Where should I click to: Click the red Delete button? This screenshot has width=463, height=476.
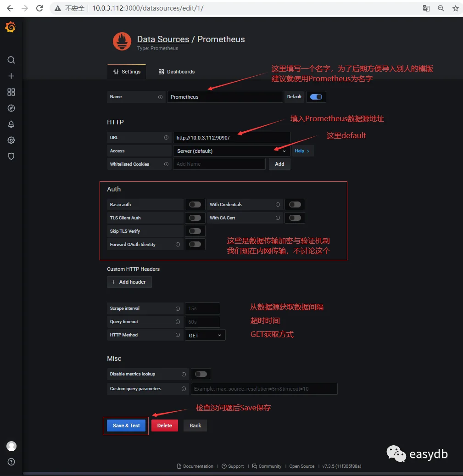165,426
